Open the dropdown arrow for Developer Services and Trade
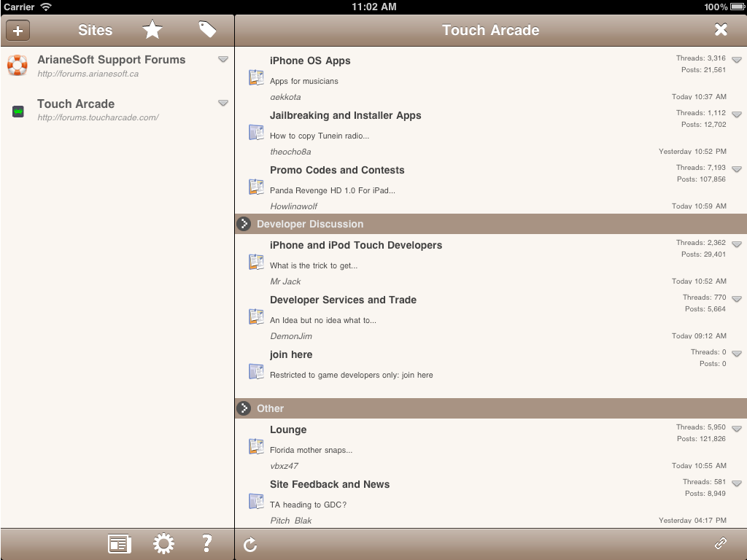This screenshot has width=747, height=560. [x=737, y=300]
